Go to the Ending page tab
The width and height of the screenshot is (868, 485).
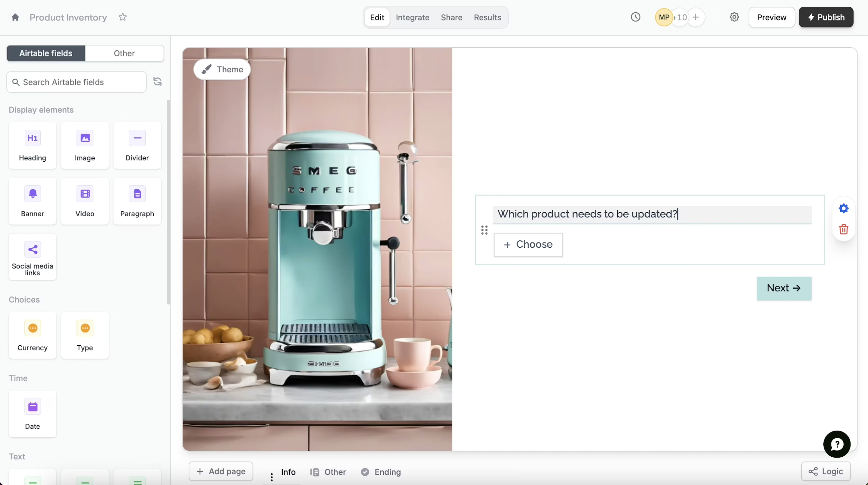coord(381,472)
